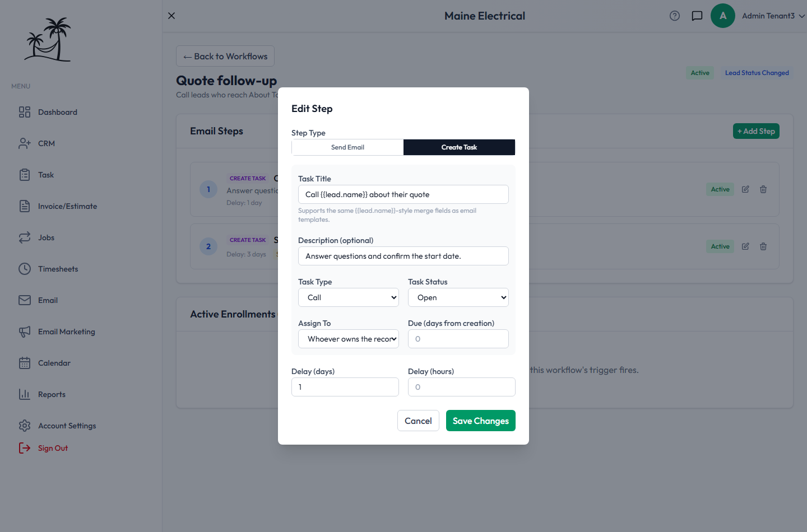807x532 pixels.
Task: Edit step 2 using its pencil icon
Action: (x=745, y=246)
